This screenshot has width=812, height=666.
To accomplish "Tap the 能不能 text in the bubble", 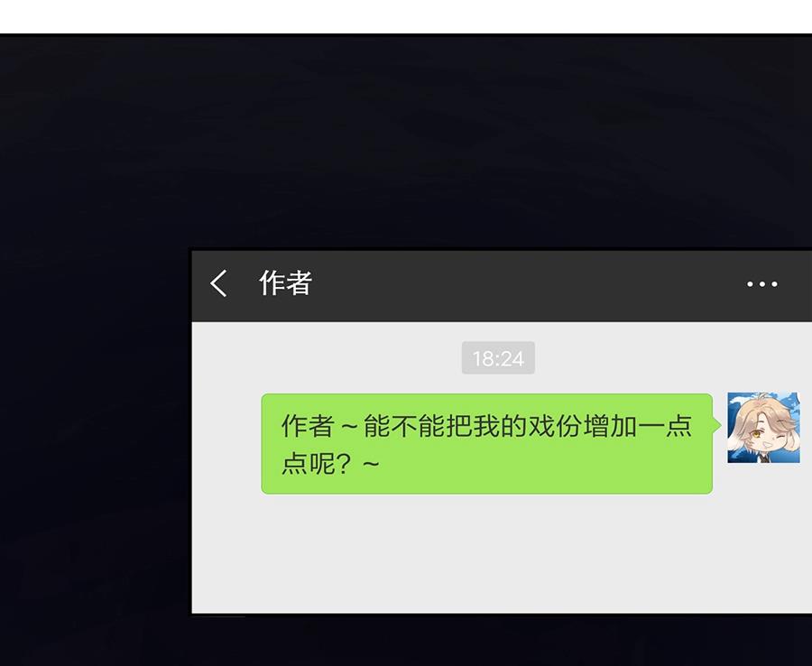I will pos(403,426).
